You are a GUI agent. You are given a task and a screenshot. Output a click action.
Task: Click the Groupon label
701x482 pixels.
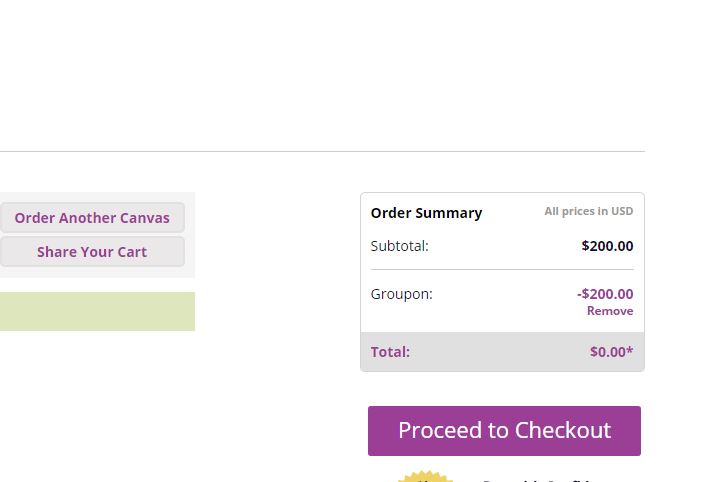point(401,294)
